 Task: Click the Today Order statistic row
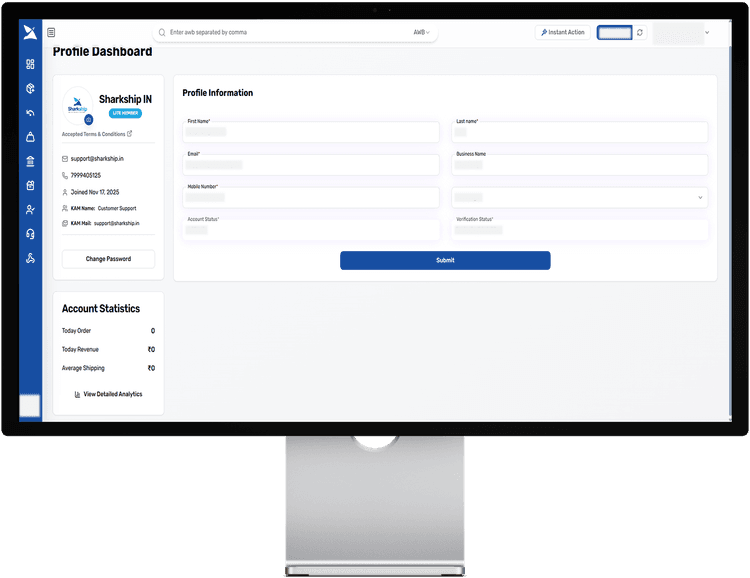tap(108, 331)
